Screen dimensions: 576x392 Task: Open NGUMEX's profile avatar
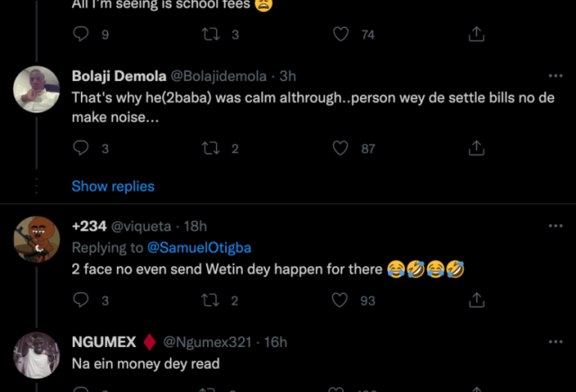pos(37,355)
